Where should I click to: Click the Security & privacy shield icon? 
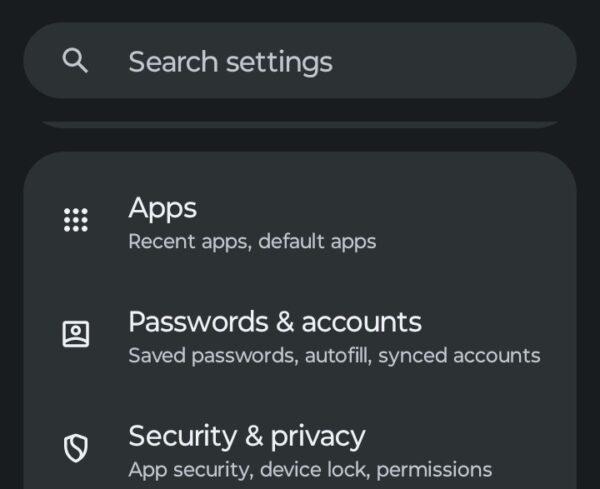click(x=76, y=449)
